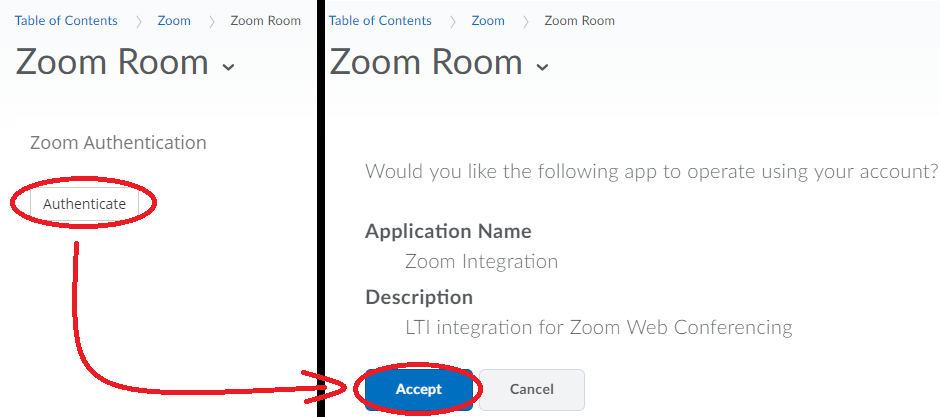This screenshot has width=940, height=417.
Task: Select Zoom Room breadcrumb item above Zoom Authentication
Action: coord(265,21)
